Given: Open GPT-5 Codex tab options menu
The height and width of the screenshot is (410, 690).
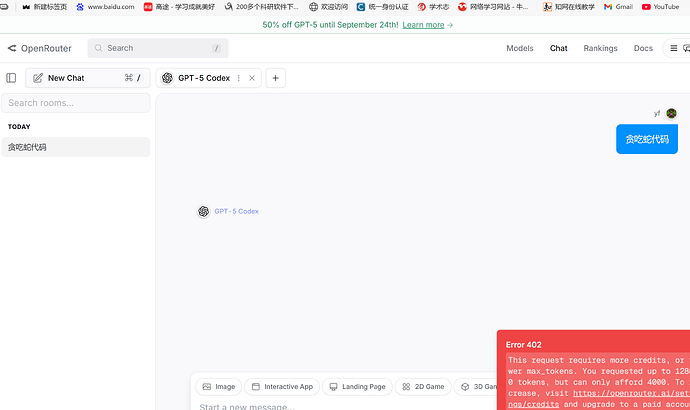Looking at the screenshot, I should pos(239,78).
